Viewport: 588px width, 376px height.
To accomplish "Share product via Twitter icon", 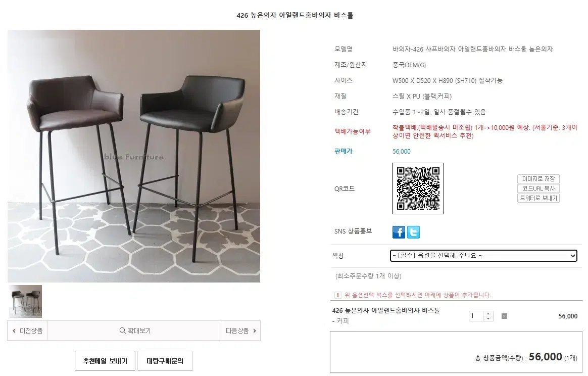I will pos(413,232).
